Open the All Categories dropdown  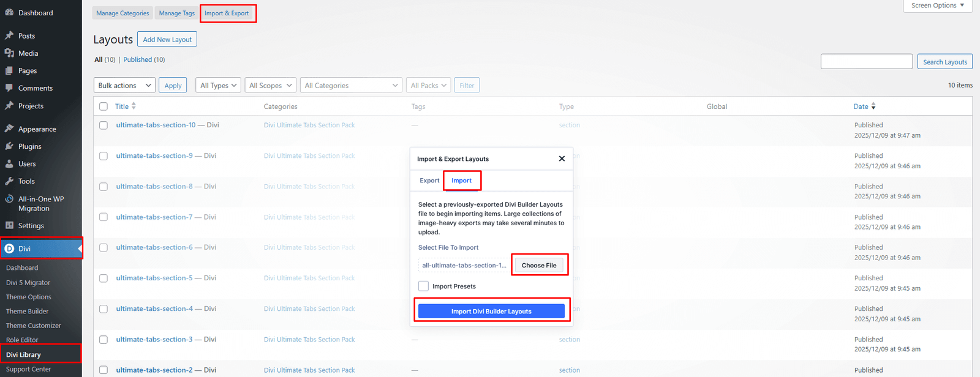pyautogui.click(x=351, y=85)
